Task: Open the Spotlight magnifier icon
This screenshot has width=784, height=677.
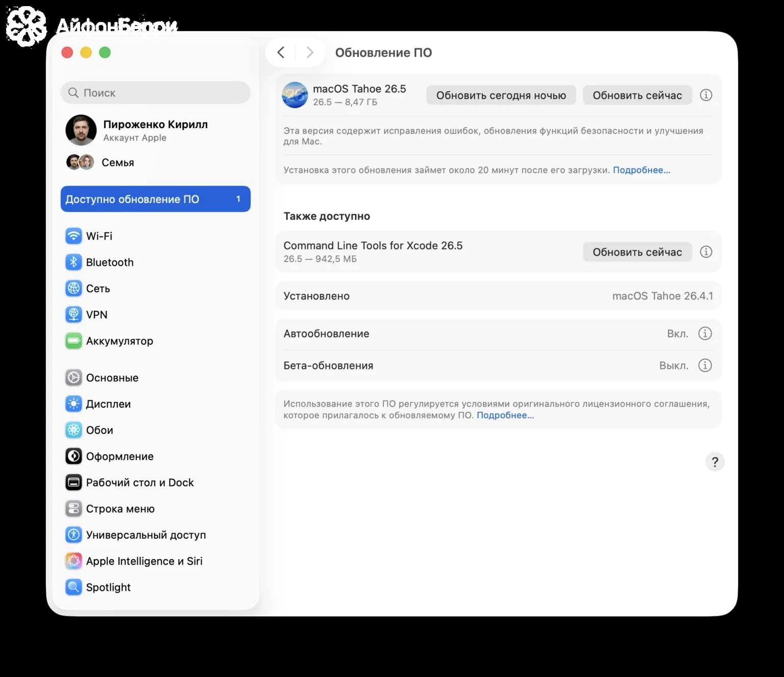Action: coord(73,587)
